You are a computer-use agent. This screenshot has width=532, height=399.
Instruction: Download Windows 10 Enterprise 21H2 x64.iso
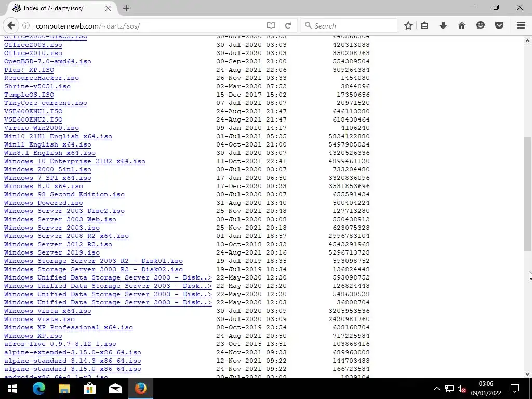click(x=75, y=161)
